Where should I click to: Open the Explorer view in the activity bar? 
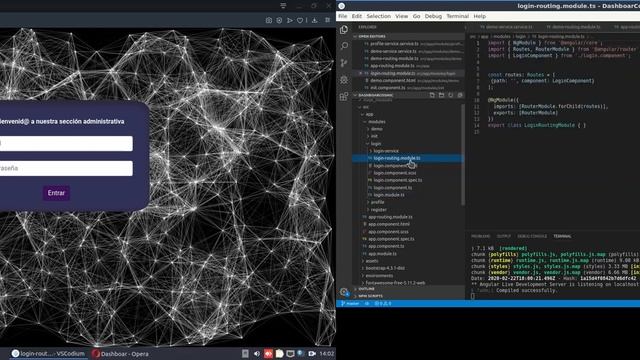pos(344,29)
